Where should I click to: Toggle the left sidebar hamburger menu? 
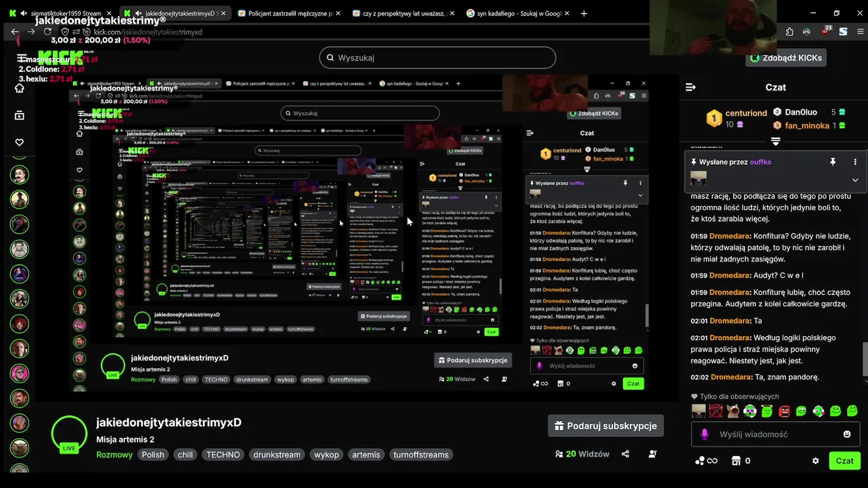click(x=22, y=58)
